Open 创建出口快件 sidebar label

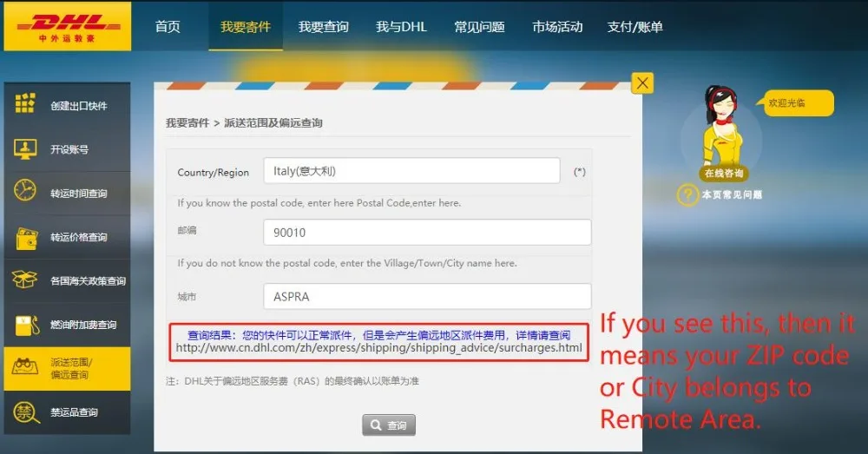[79, 106]
